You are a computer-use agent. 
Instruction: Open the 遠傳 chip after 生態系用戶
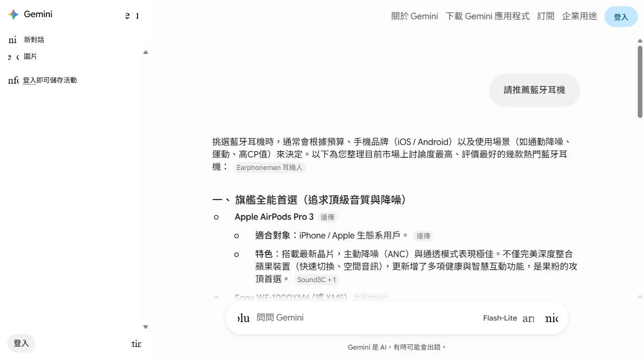(423, 236)
